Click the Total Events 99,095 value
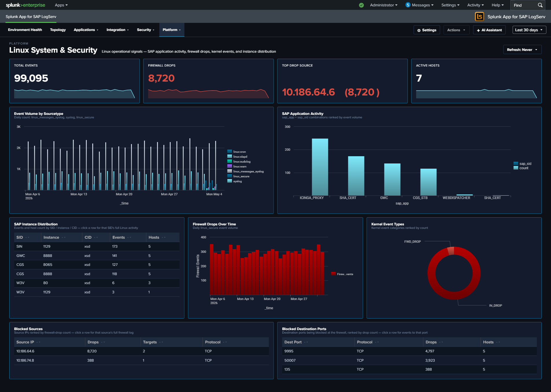Screen dimensions: 551x392 (x=31, y=78)
